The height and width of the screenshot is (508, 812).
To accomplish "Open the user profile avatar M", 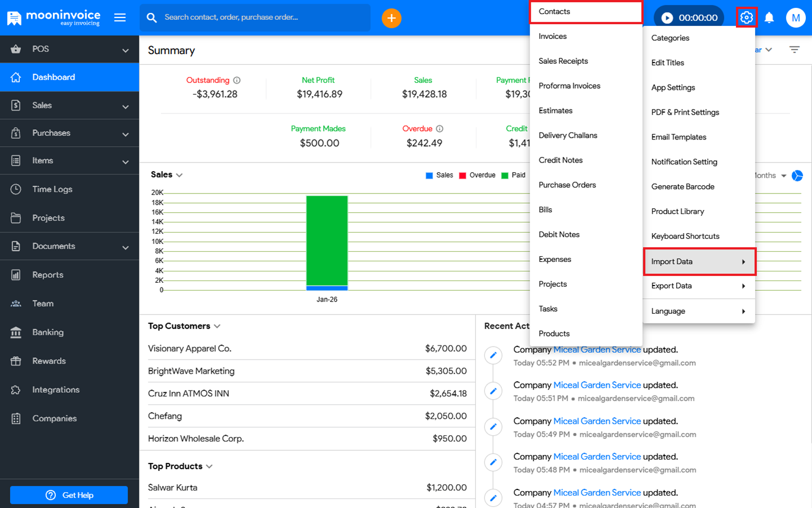I will (x=795, y=18).
